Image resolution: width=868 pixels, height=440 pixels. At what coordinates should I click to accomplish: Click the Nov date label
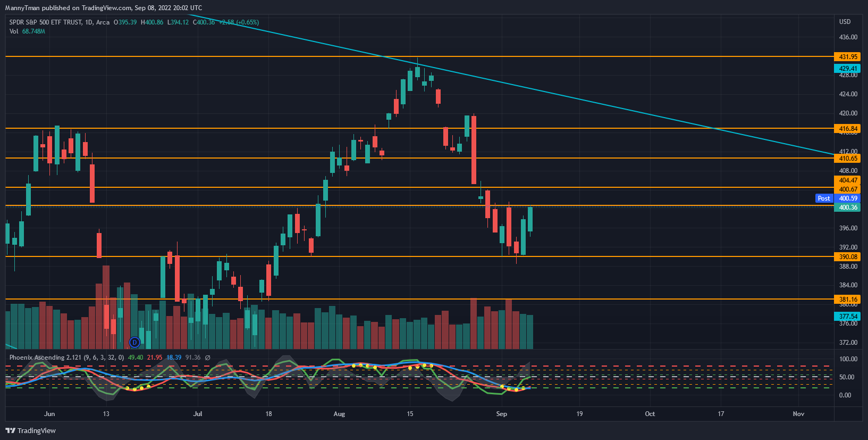(x=798, y=414)
